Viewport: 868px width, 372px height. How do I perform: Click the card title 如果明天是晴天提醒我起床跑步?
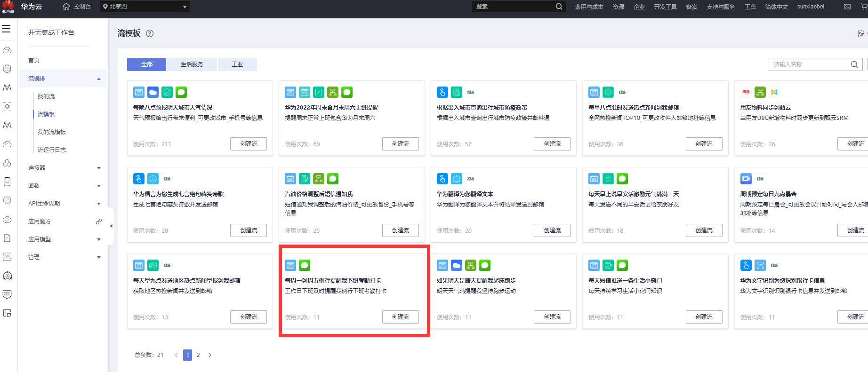click(x=476, y=281)
